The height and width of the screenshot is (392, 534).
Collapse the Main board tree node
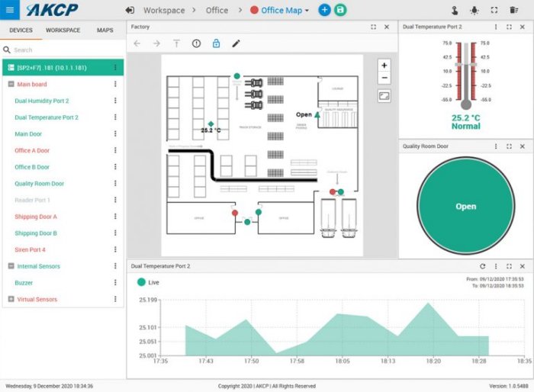(11, 85)
